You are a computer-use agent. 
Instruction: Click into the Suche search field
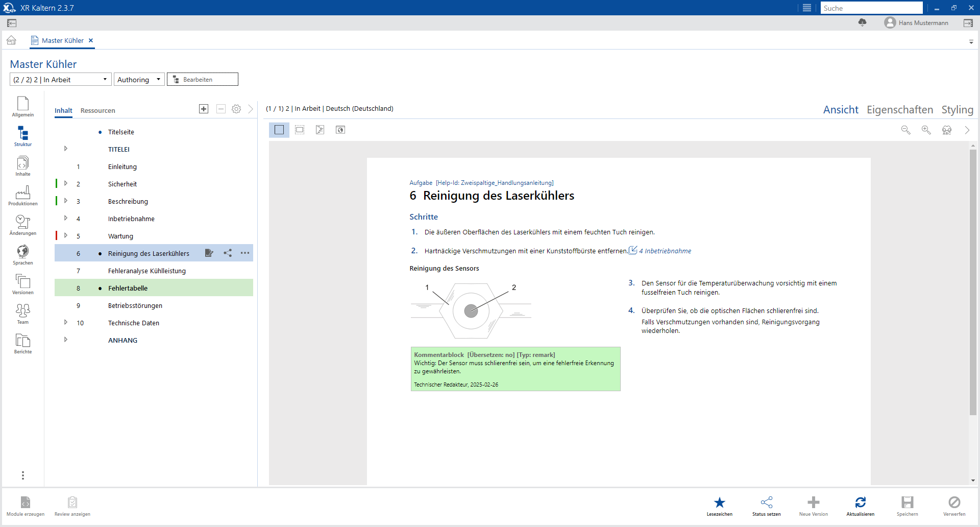[x=871, y=8]
